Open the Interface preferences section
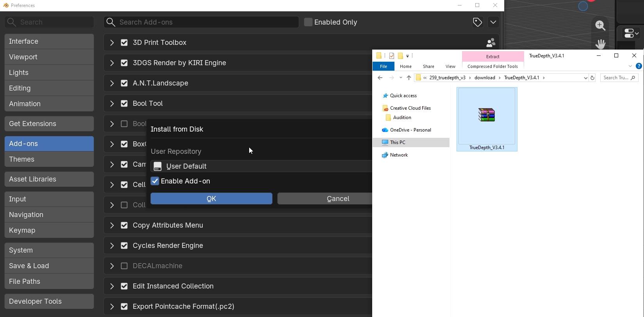Image resolution: width=644 pixels, height=317 pixels. click(49, 41)
